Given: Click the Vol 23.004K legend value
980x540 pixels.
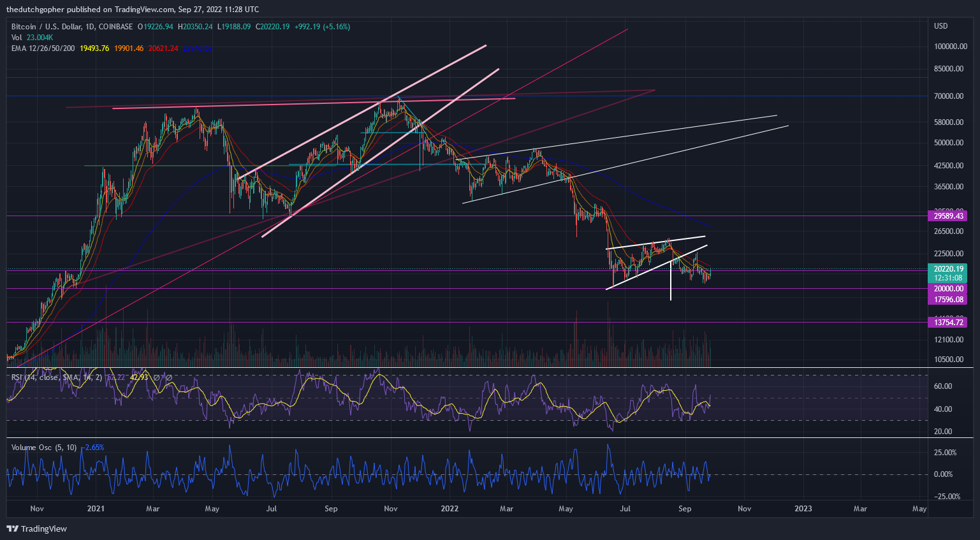Looking at the screenshot, I should point(40,38).
